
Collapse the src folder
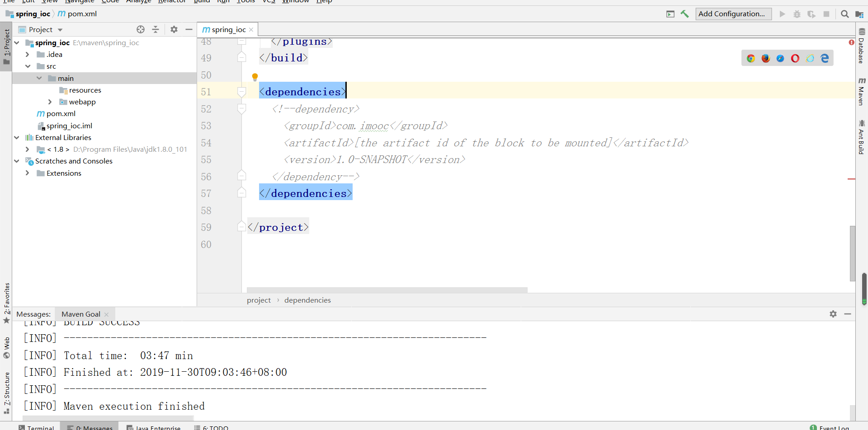[28, 66]
